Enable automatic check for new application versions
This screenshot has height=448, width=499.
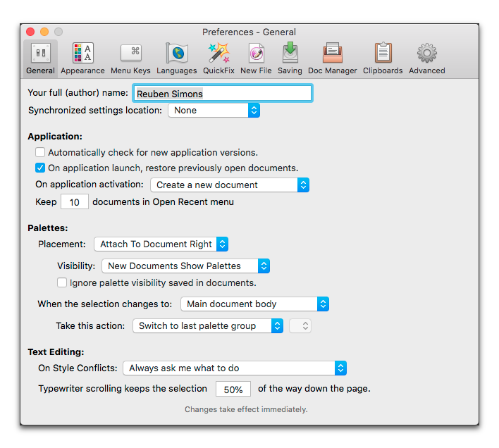(40, 152)
